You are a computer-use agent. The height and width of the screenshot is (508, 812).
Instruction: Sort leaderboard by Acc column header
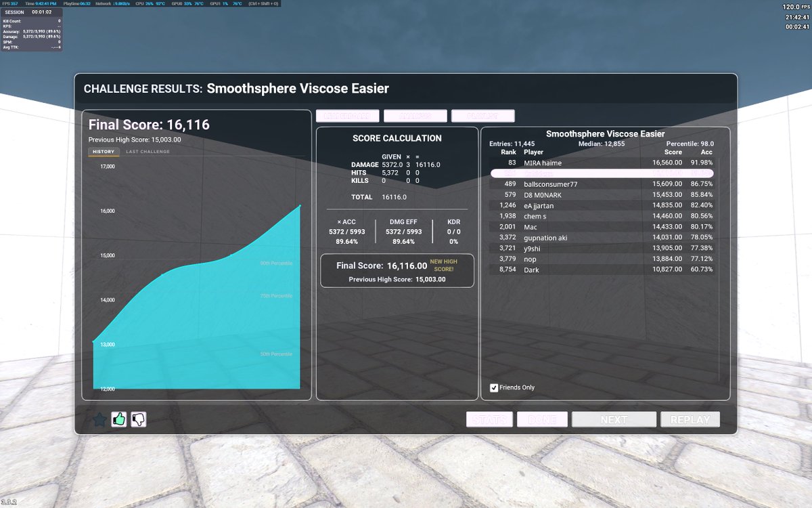(x=706, y=152)
